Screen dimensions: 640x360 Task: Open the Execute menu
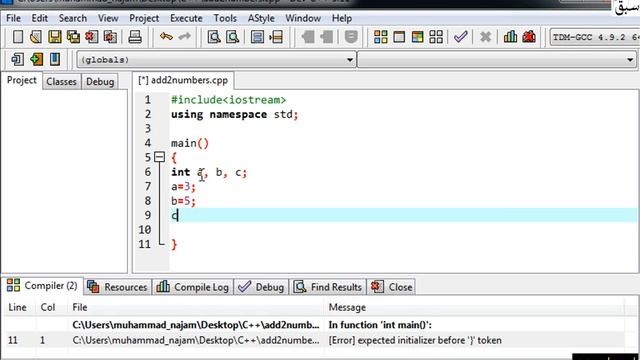click(x=186, y=18)
